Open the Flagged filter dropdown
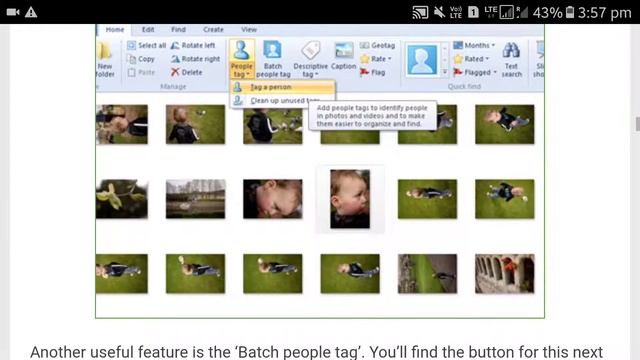This screenshot has width=640, height=360. click(475, 72)
